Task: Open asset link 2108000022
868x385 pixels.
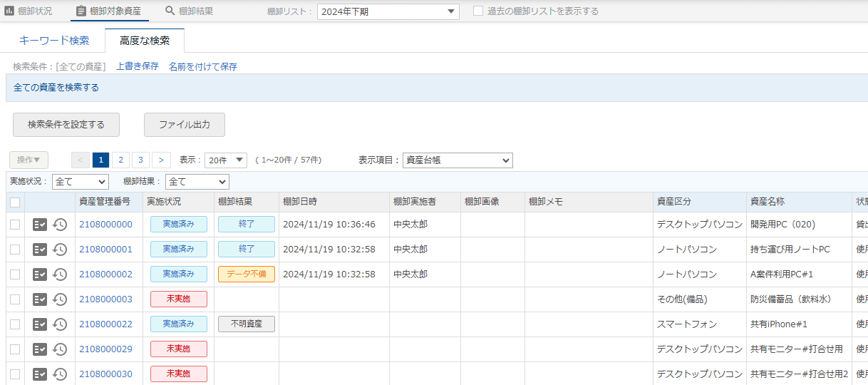Action: click(x=105, y=324)
